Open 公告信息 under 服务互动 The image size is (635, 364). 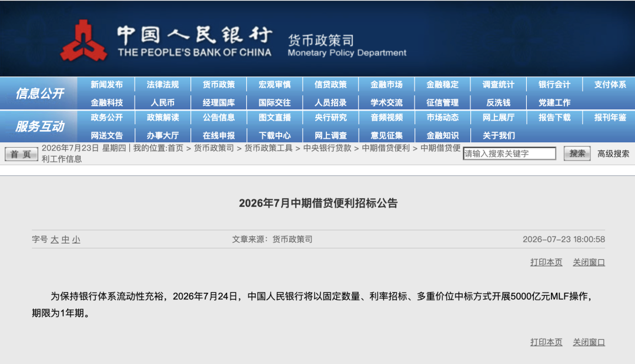(x=219, y=118)
